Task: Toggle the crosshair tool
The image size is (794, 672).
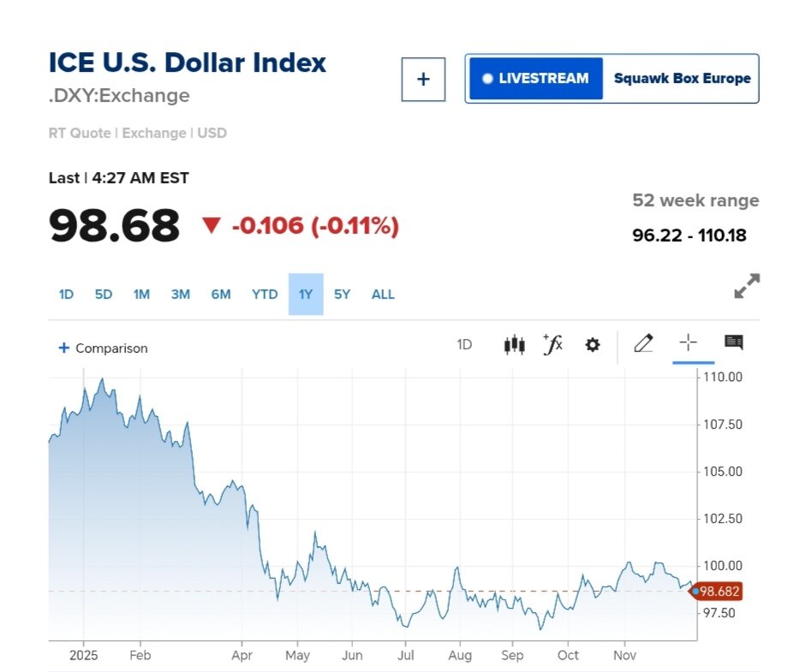Action: pyautogui.click(x=688, y=344)
